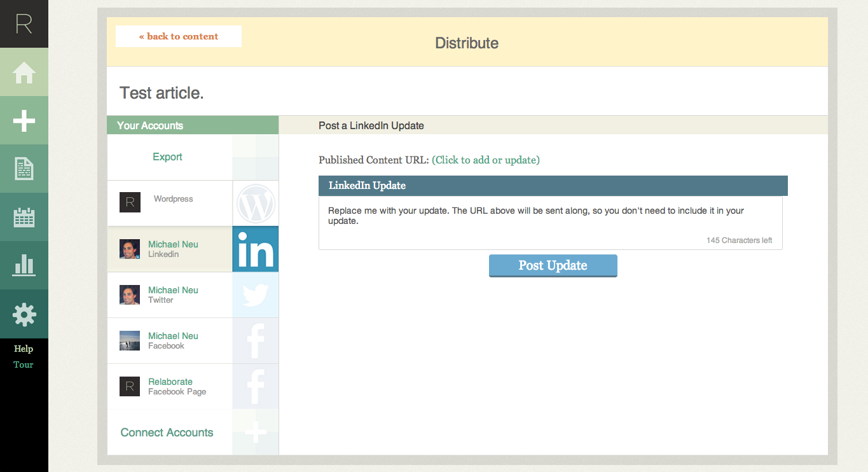Click the Relaborate R logo at top
Screen dimensions: 868x472
tap(24, 24)
